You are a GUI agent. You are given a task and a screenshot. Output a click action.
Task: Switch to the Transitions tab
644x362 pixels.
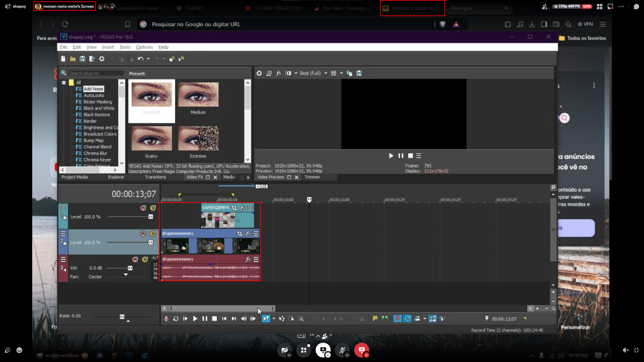(x=155, y=177)
